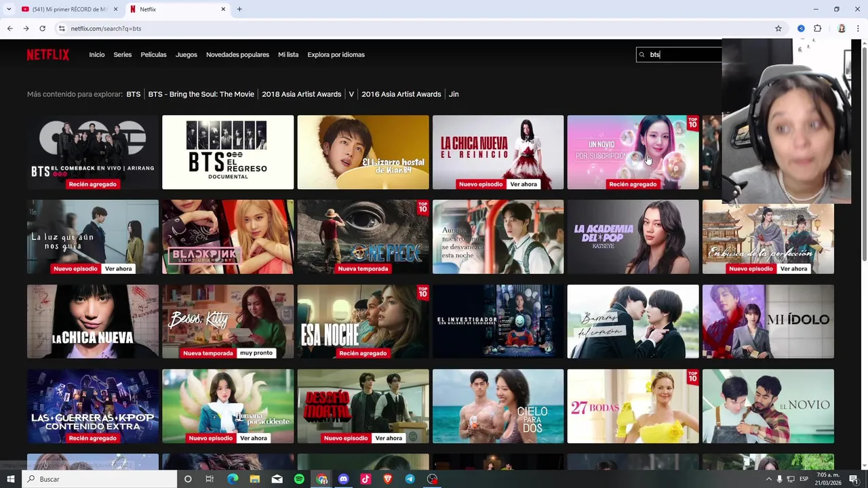Open the 'El Novio' thumbnail

click(768, 406)
